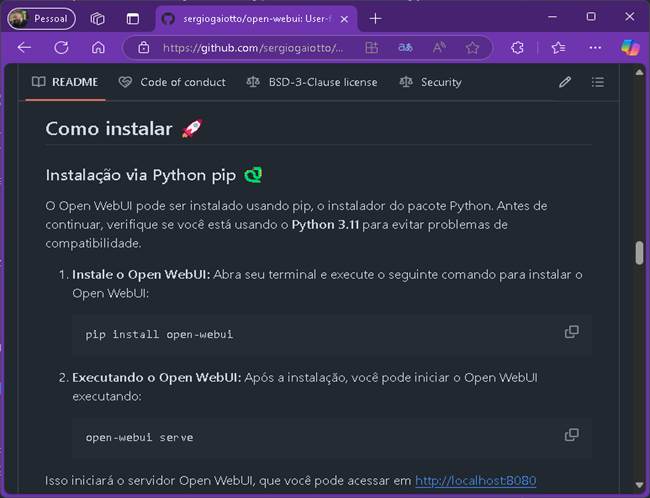
Task: View site information lock icon
Action: point(144,48)
